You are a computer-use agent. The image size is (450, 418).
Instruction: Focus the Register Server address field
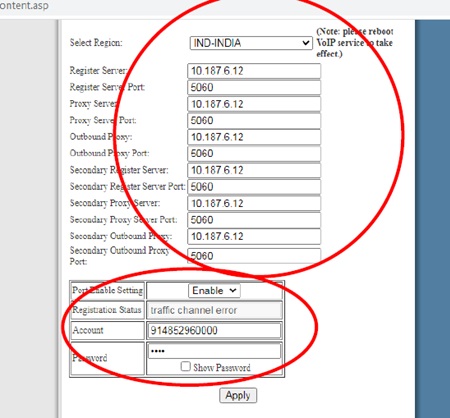tap(254, 71)
